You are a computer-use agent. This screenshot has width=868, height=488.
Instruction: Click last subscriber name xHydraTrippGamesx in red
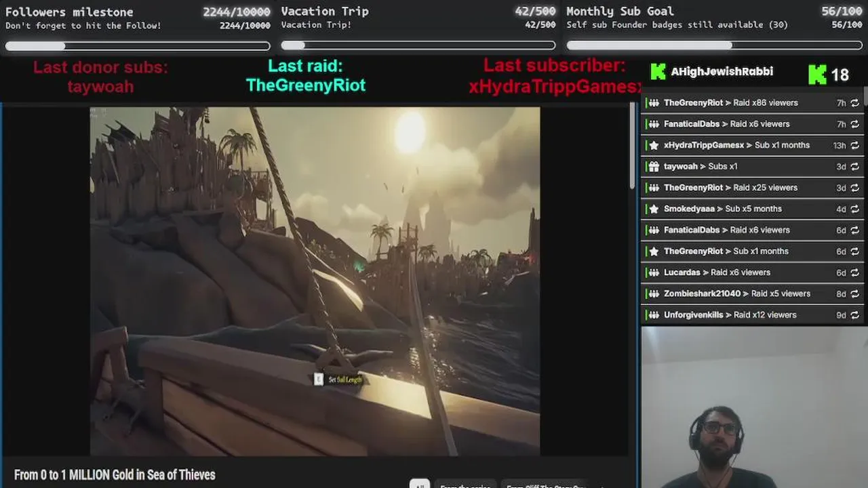[555, 86]
